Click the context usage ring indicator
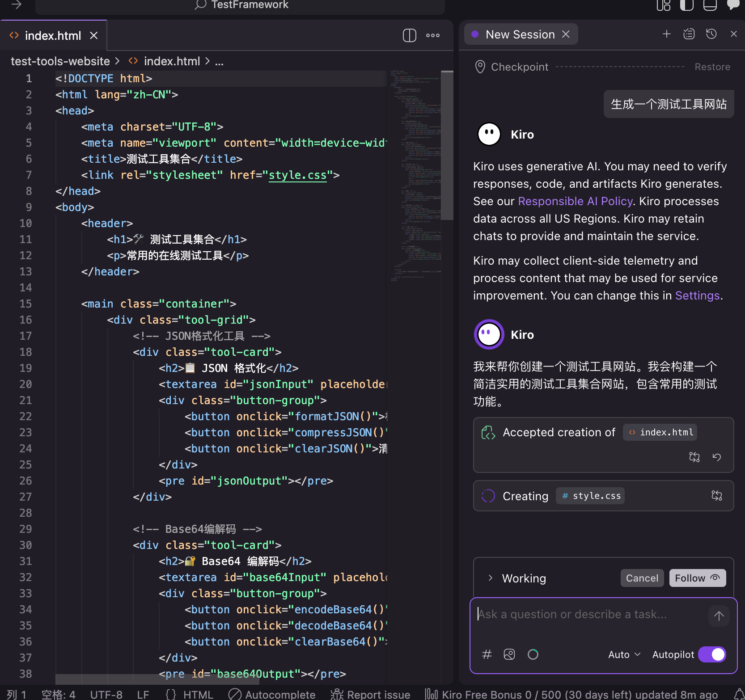 pyautogui.click(x=533, y=654)
